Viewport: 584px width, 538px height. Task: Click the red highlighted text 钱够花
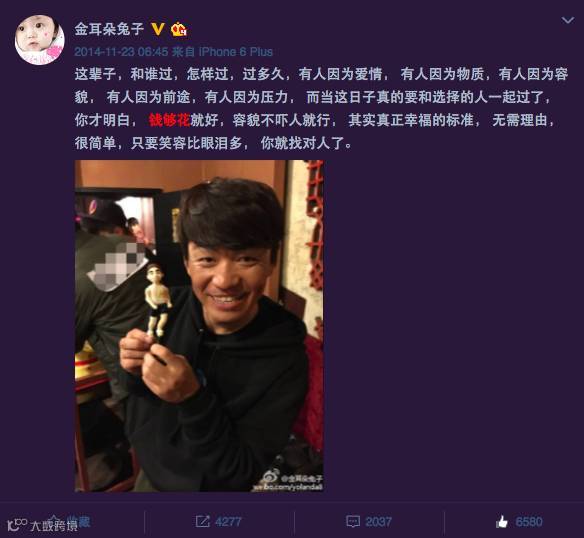(x=169, y=120)
